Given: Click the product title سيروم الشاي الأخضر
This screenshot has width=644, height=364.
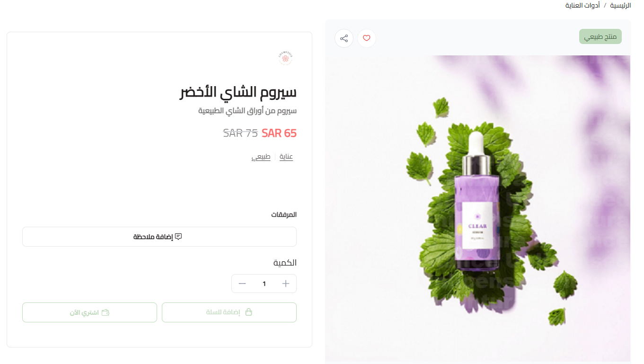Looking at the screenshot, I should point(238,92).
